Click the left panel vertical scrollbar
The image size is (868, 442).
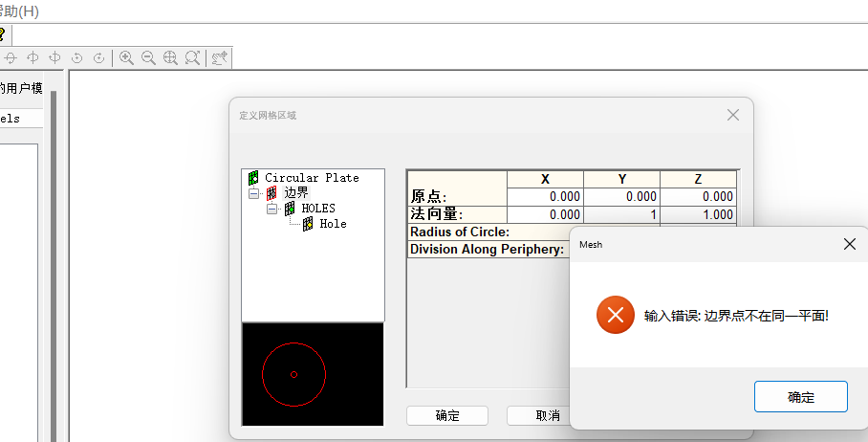click(54, 266)
